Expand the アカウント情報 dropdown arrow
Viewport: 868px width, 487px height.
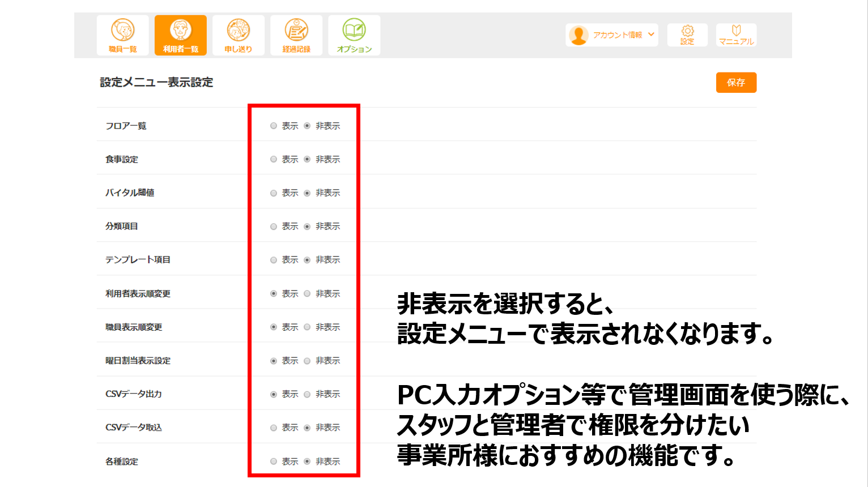(651, 35)
